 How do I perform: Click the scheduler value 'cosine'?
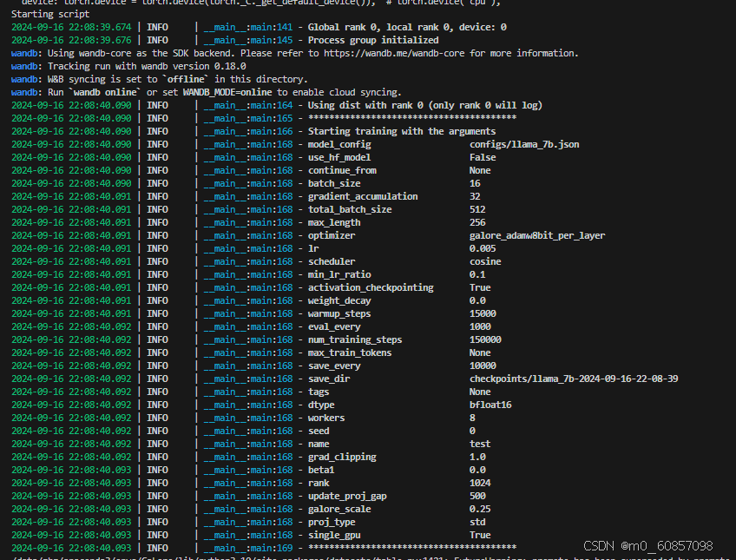point(485,262)
